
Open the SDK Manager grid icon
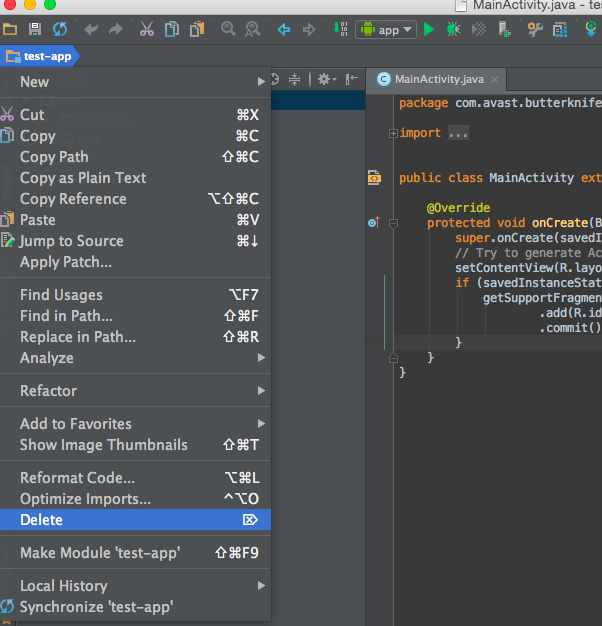click(560, 29)
